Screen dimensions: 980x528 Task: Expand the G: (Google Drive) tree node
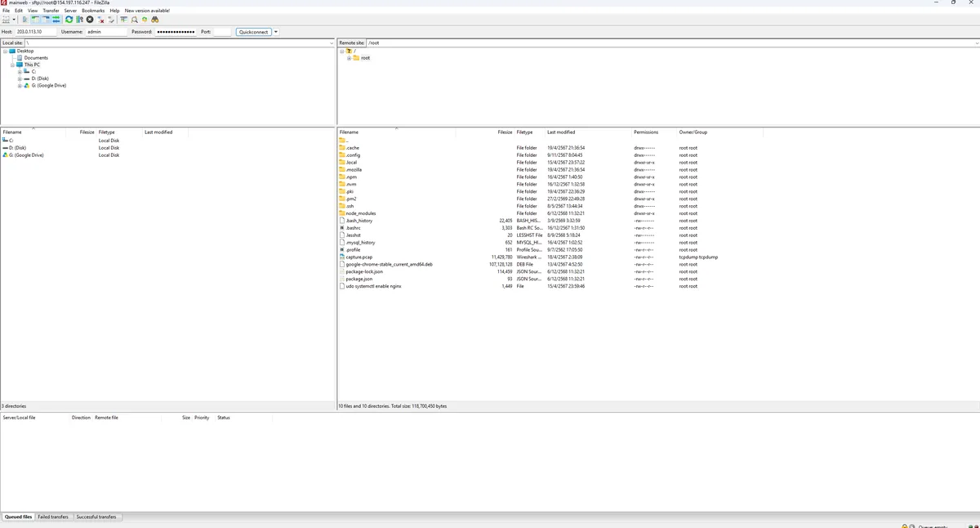20,85
